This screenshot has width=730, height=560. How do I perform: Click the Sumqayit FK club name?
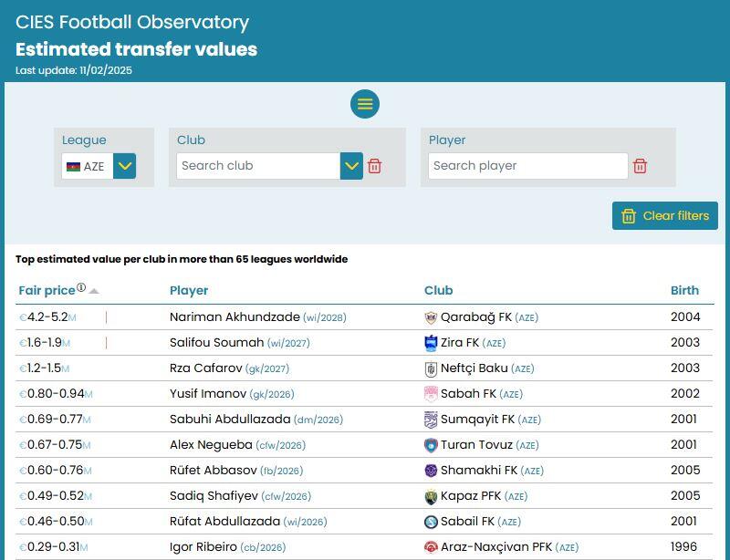[477, 420]
